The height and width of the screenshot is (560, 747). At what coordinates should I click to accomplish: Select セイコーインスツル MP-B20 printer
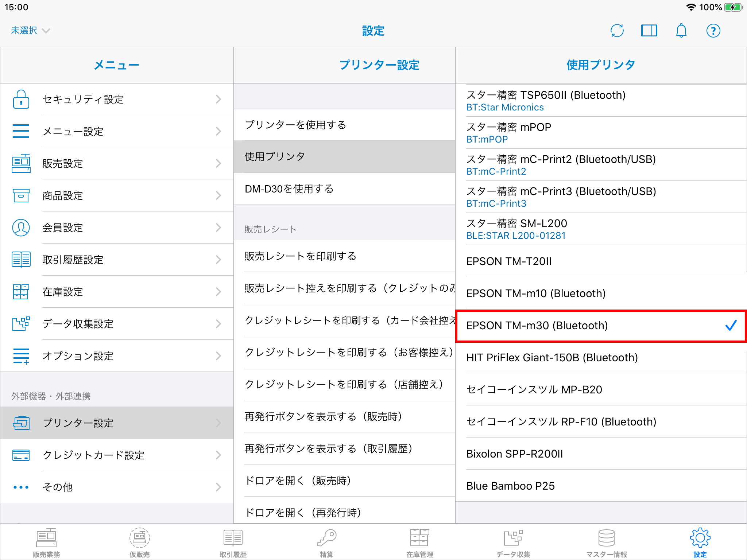coord(601,389)
